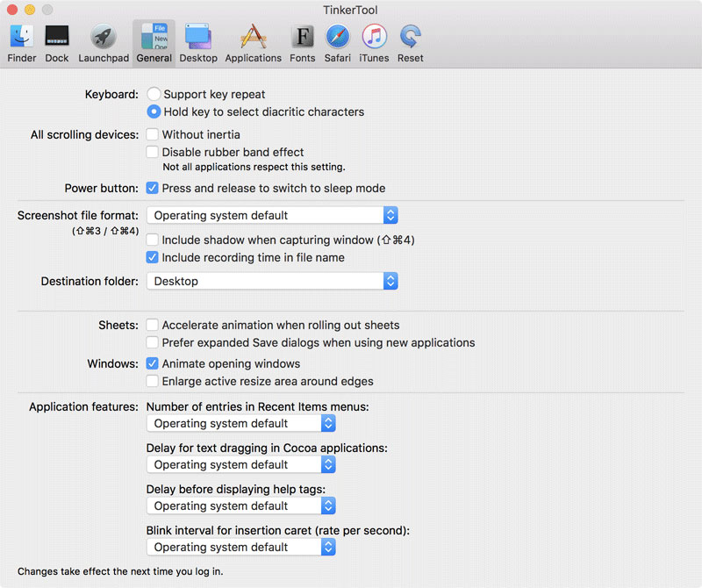Open the Destination folder dropdown
Screen dimensions: 702x588
coord(272,281)
